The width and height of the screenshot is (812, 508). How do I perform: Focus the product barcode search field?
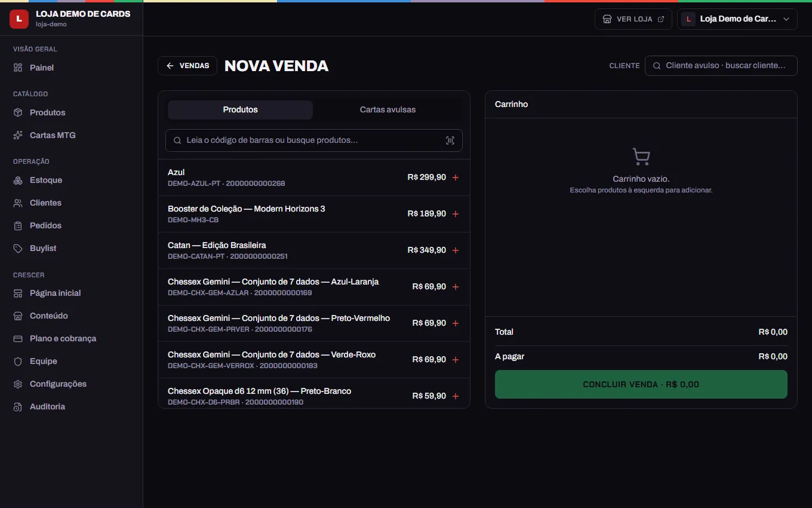pos(314,140)
